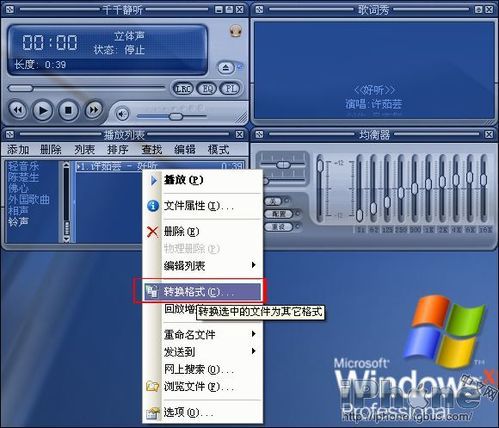The image size is (499, 428).
Task: Click the folder icon beside 浏览文件
Action: tap(153, 386)
